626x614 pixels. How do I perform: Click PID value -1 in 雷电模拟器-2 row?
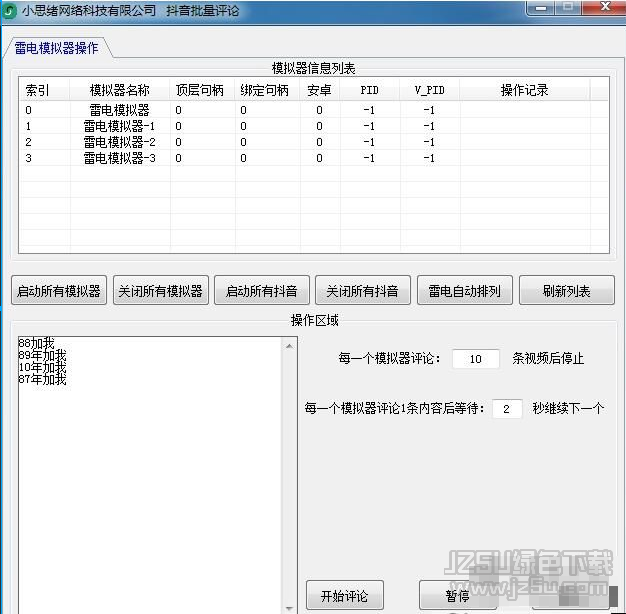[369, 142]
